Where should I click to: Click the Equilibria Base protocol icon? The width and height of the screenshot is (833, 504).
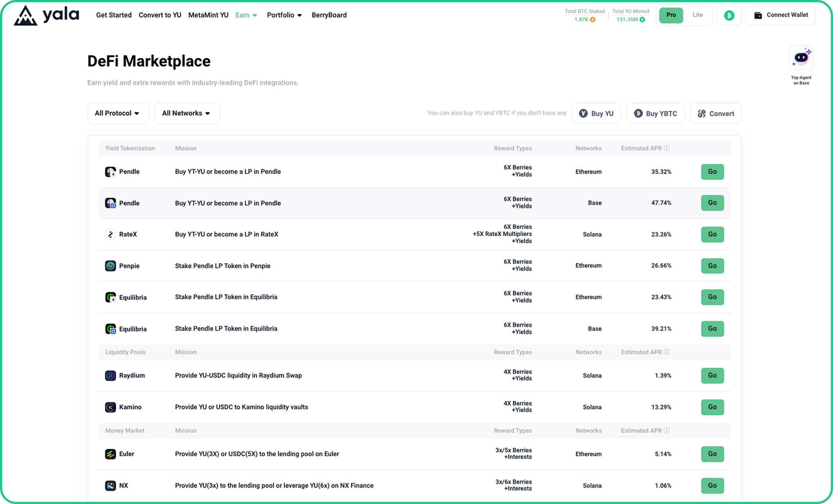click(x=110, y=329)
